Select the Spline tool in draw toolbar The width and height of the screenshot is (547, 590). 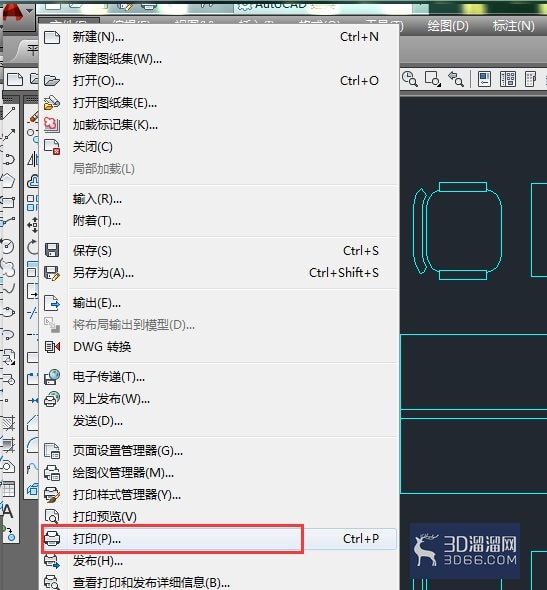(9, 289)
